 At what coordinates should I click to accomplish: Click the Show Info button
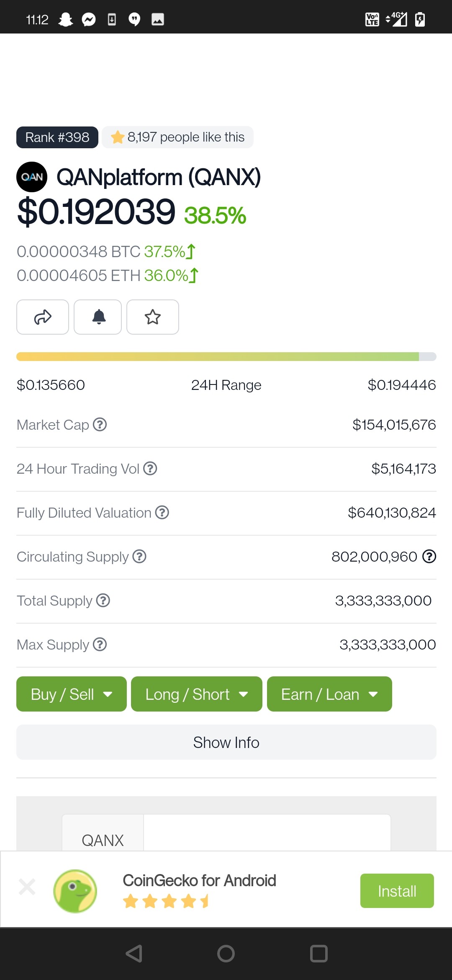coord(226,742)
